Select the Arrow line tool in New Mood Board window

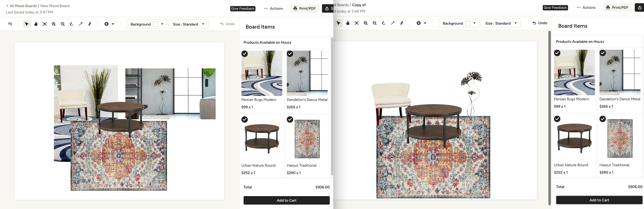(81, 24)
